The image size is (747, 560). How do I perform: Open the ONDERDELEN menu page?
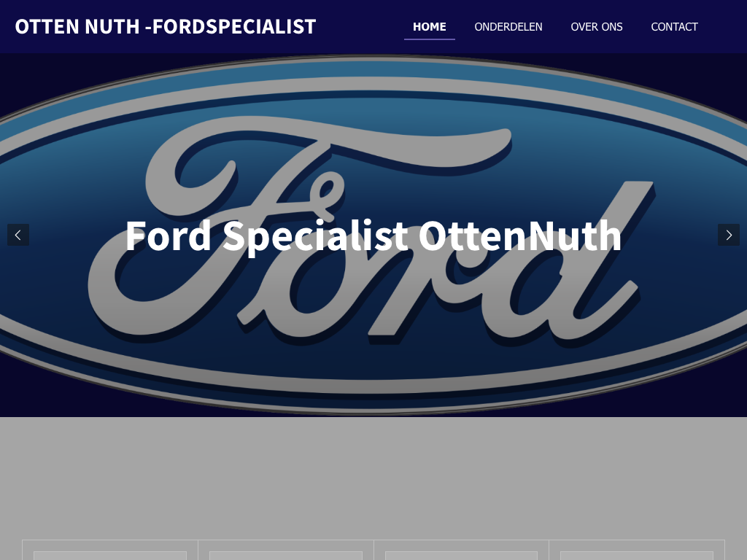pyautogui.click(x=508, y=27)
